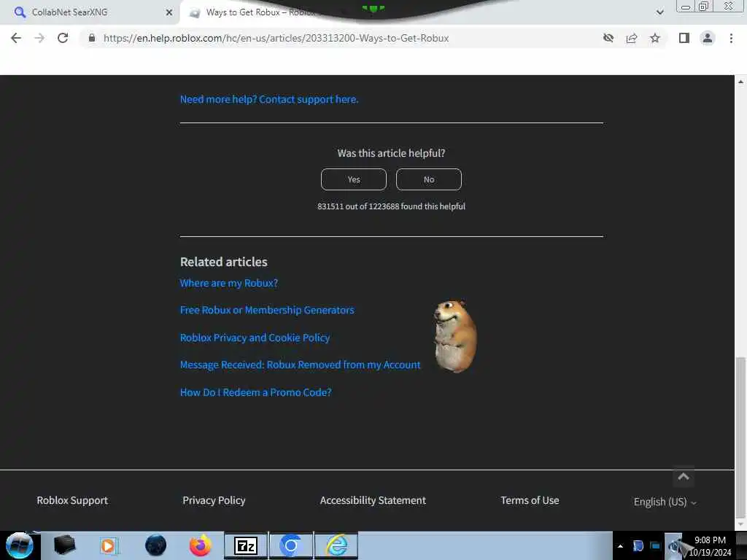Click the network tray icon
The height and width of the screenshot is (560, 747).
coord(656,546)
